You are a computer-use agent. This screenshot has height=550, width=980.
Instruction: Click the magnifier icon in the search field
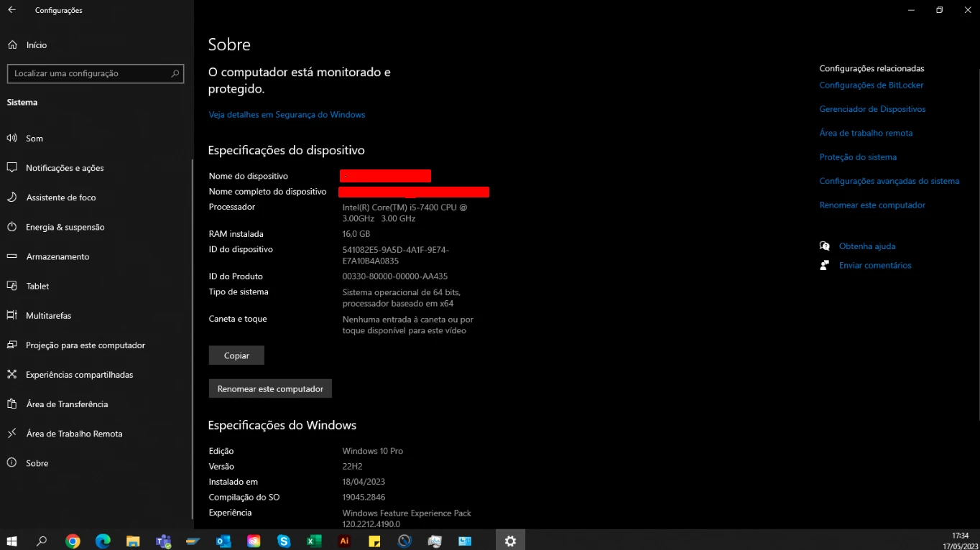(175, 73)
